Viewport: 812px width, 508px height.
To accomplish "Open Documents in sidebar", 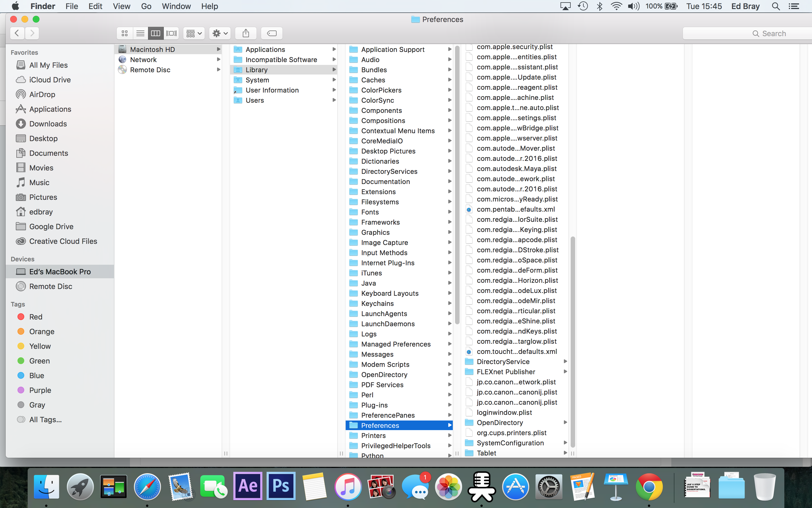I will [60, 153].
